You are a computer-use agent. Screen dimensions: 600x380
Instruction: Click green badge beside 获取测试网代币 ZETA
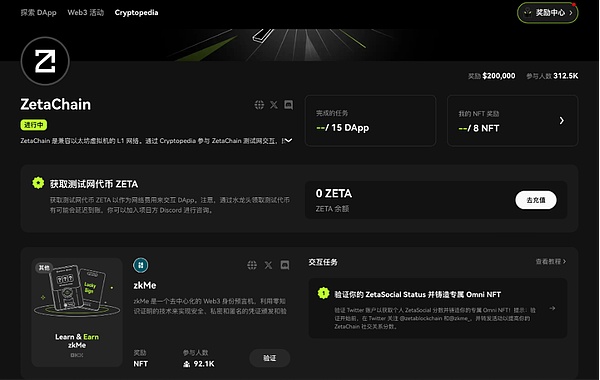point(38,183)
